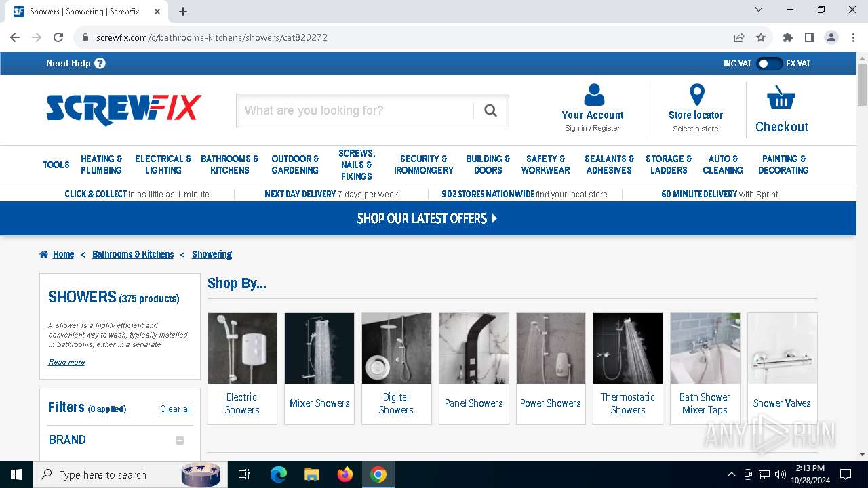Open the Outdoor & Gardening menu
This screenshot has height=488, width=868.
[x=295, y=165]
